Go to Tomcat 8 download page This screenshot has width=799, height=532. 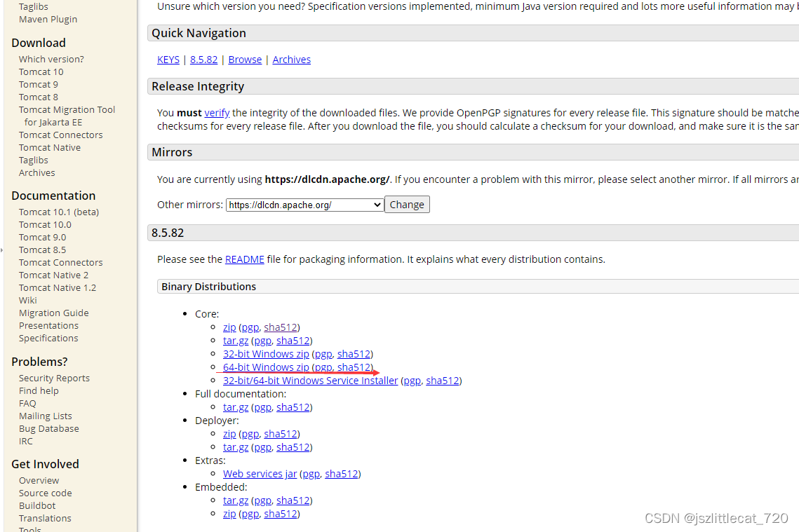[38, 97]
